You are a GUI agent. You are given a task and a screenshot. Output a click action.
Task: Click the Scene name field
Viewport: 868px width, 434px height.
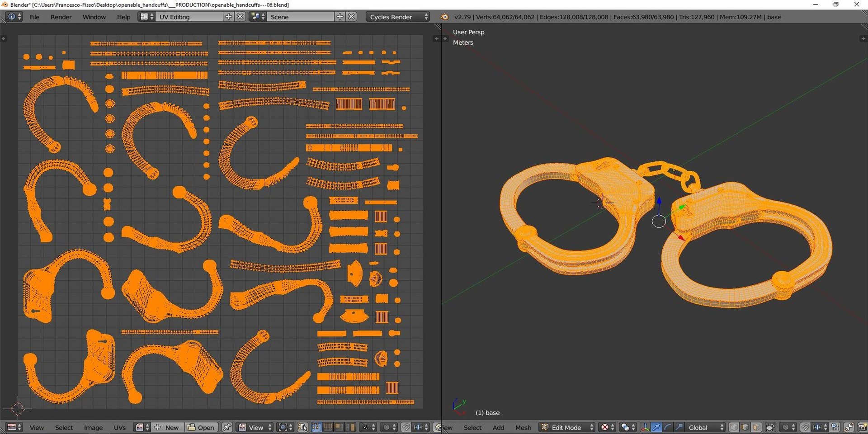point(301,17)
